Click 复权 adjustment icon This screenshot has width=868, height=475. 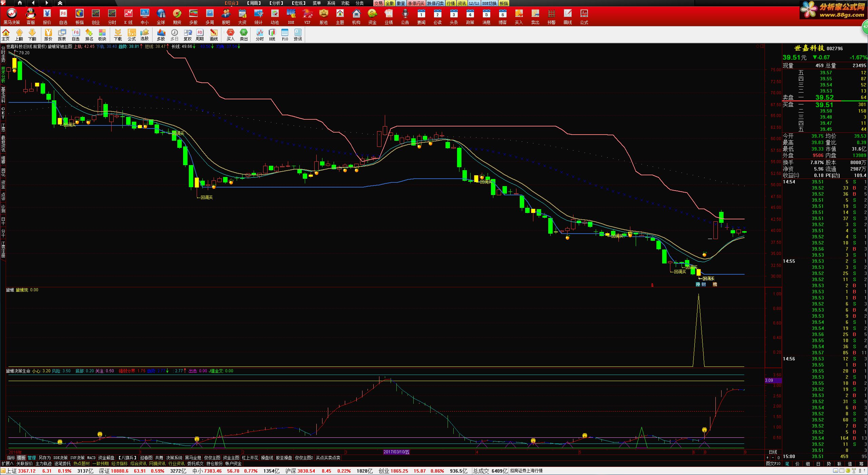188,35
